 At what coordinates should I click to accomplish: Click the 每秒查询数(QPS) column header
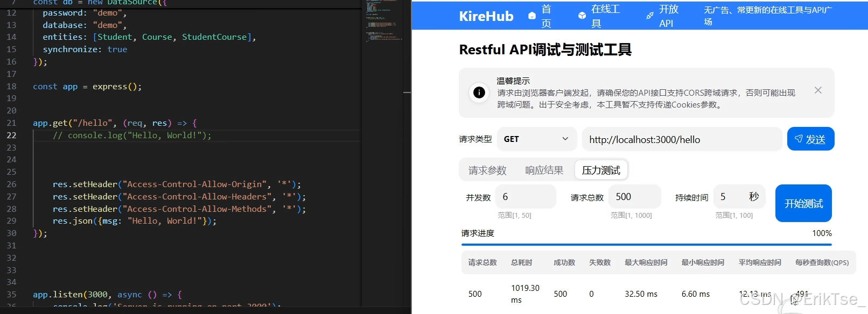(x=822, y=262)
